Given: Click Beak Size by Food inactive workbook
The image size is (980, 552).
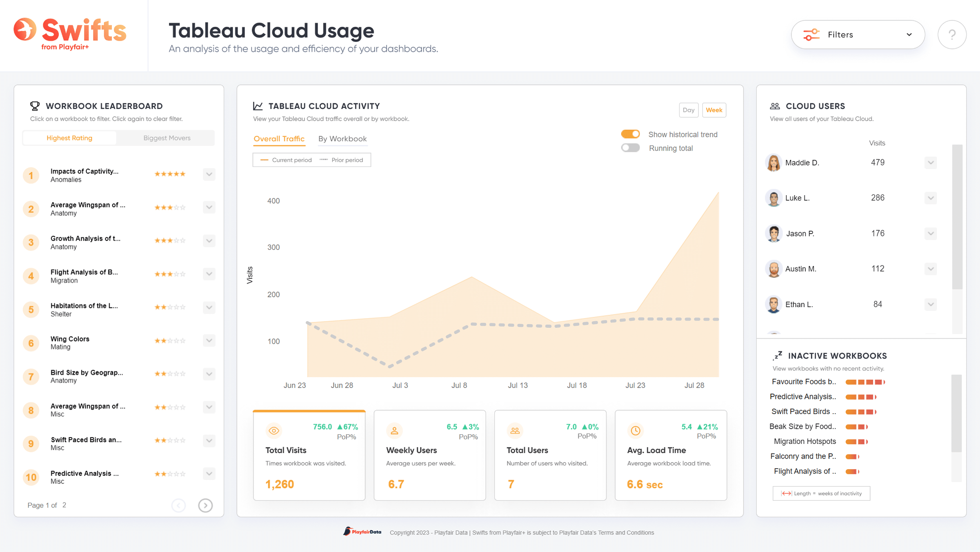Looking at the screenshot, I should point(803,427).
